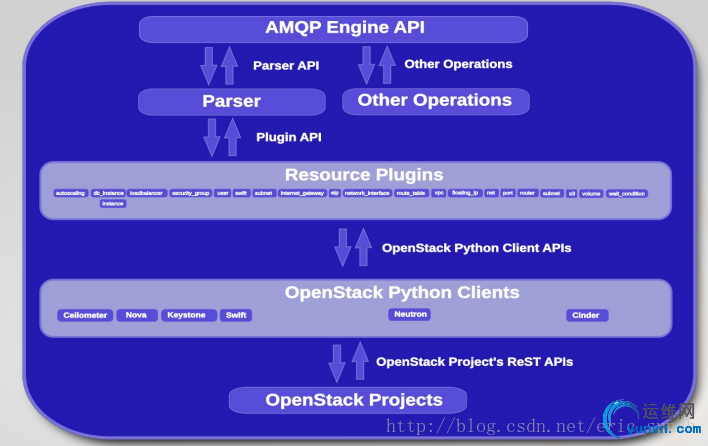
Task: Select the Neutron client tag
Action: [410, 314]
